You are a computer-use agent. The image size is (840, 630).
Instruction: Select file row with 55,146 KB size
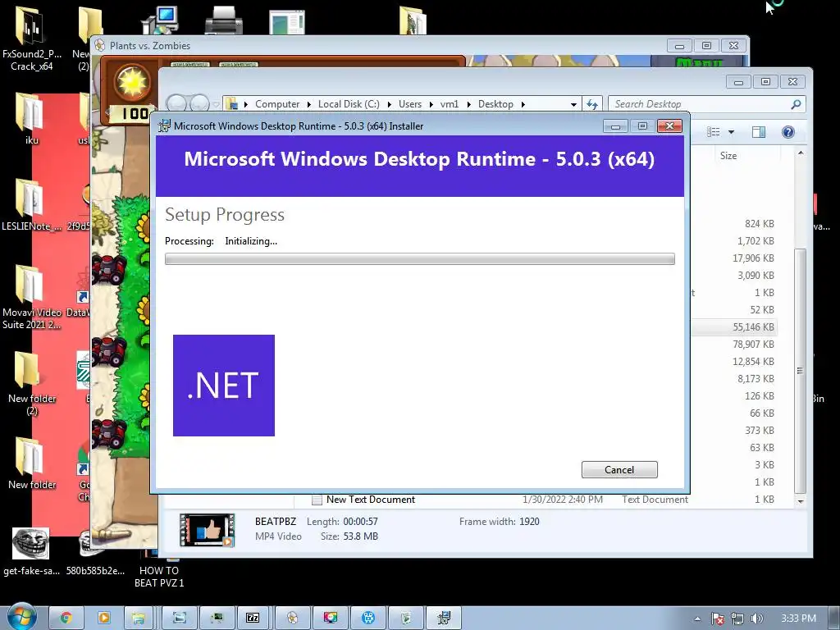(x=734, y=326)
